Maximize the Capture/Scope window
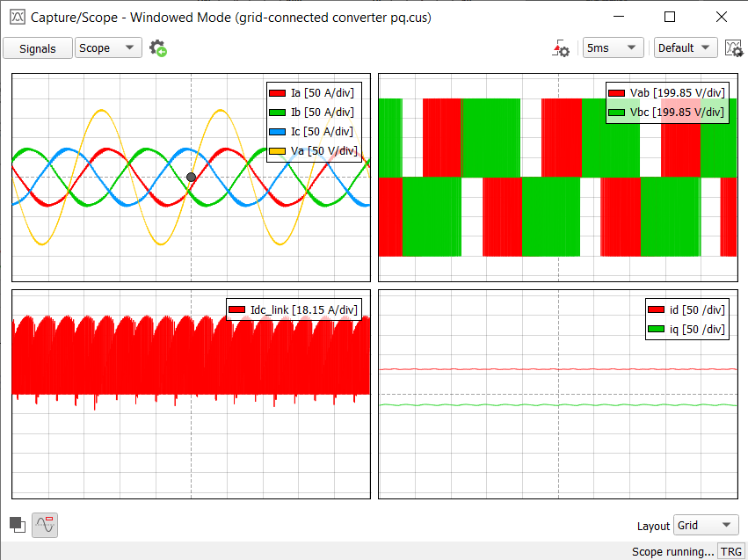The width and height of the screenshot is (748, 560). [670, 17]
